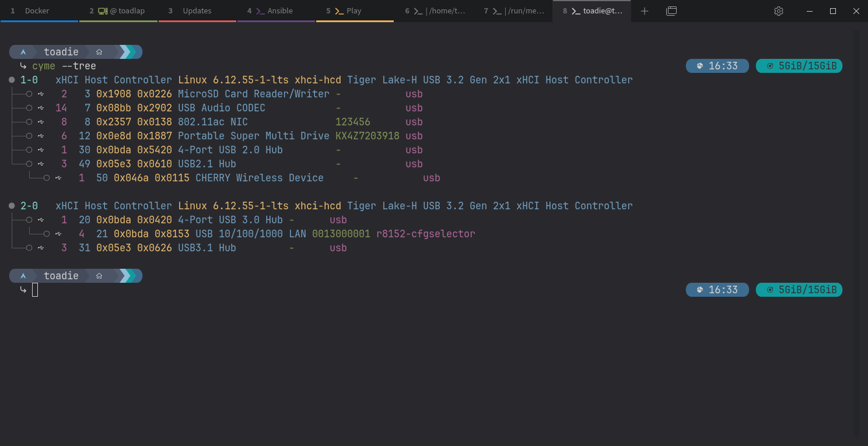The height and width of the screenshot is (446, 868).
Task: Click the 2-0 root bus bullet
Action: coord(12,206)
